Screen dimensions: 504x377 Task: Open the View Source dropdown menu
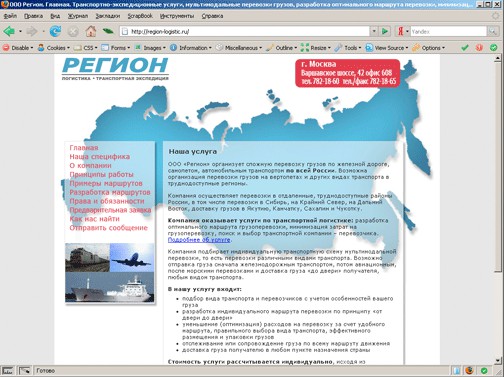coord(387,48)
